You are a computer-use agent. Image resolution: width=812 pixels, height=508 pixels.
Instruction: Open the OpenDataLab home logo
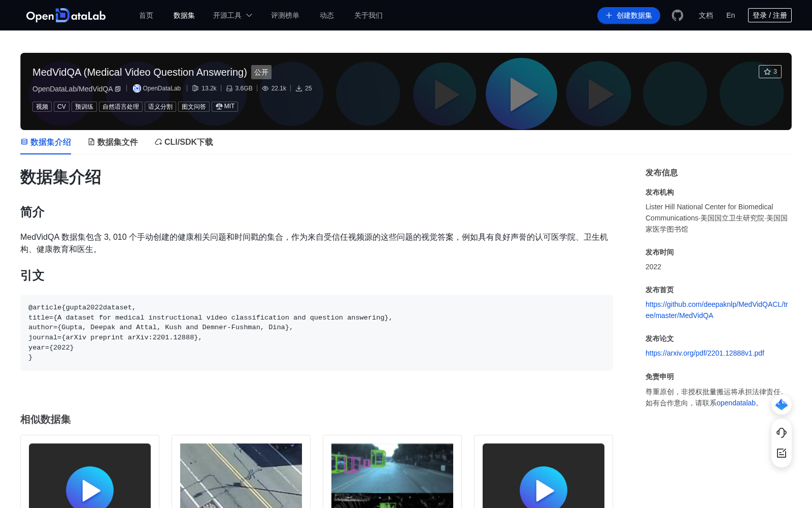pyautogui.click(x=66, y=15)
